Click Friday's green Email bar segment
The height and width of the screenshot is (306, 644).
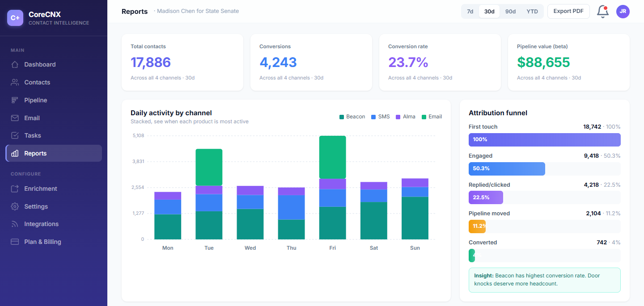[332, 157]
